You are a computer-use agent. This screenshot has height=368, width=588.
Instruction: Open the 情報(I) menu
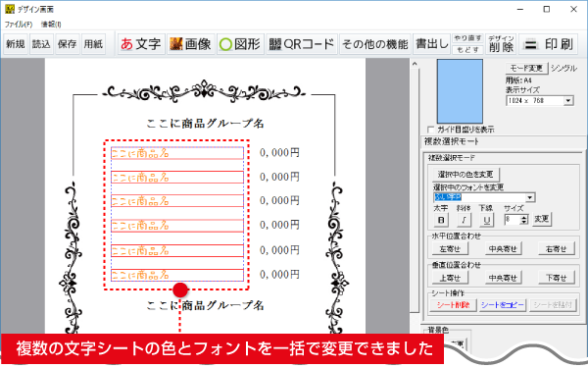[51, 25]
